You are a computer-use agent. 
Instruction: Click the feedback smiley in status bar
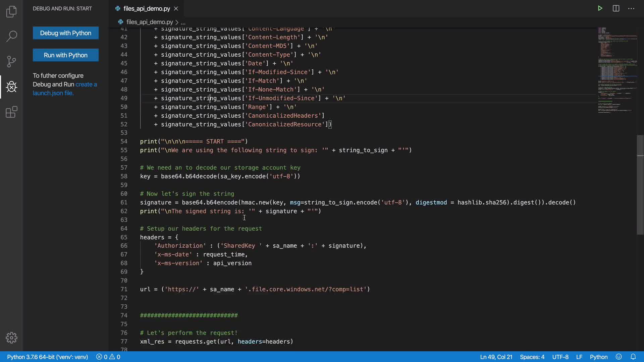pos(619,357)
